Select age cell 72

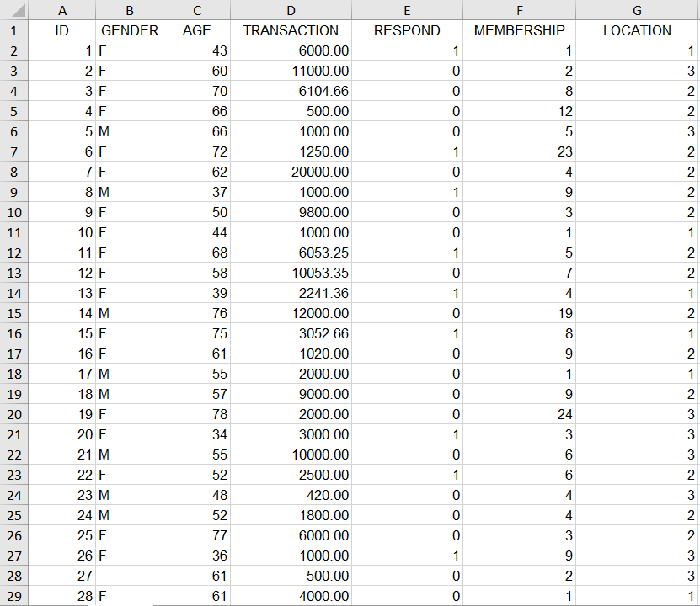pyautogui.click(x=197, y=151)
